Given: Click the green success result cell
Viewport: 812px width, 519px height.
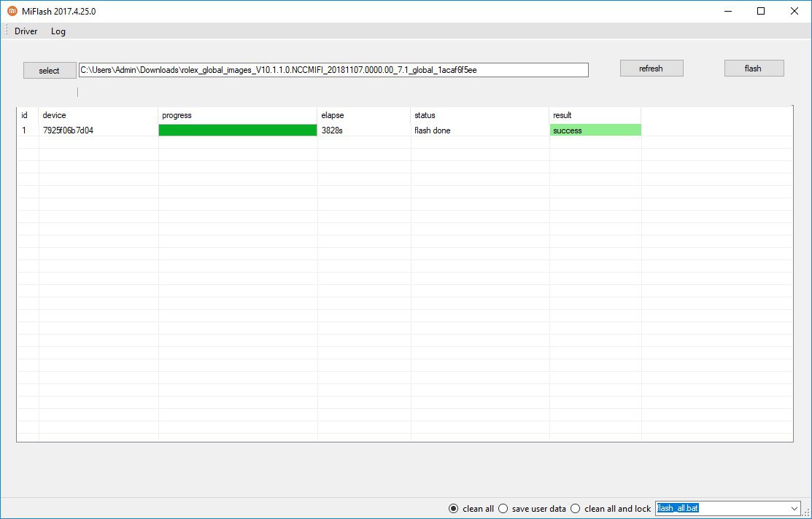Looking at the screenshot, I should click(x=595, y=130).
